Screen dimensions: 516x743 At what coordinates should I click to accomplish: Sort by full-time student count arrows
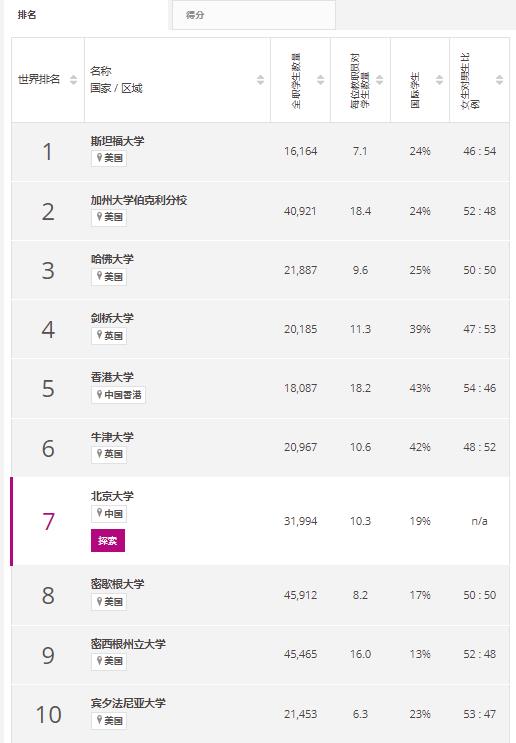point(321,80)
